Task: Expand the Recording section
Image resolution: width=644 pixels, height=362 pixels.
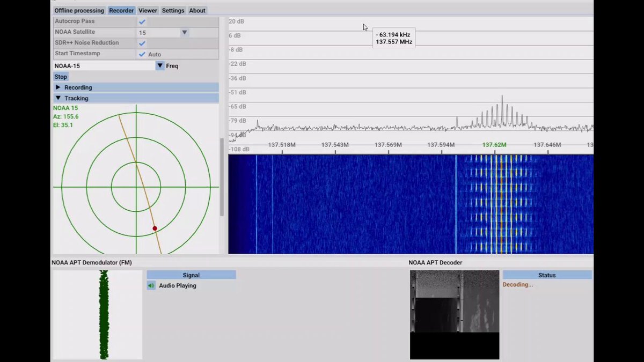Action: pos(136,87)
